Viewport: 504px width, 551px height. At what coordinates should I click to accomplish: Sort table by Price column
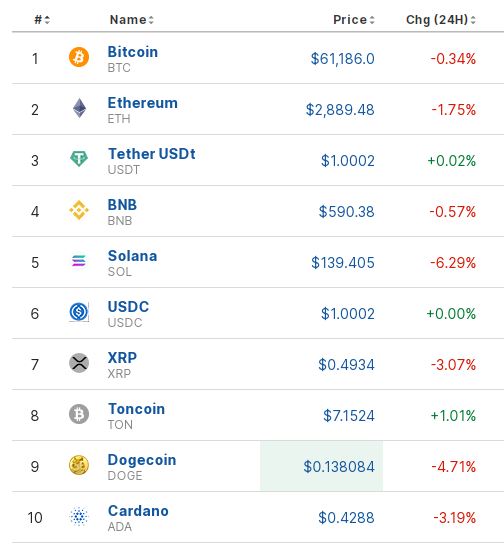click(354, 20)
